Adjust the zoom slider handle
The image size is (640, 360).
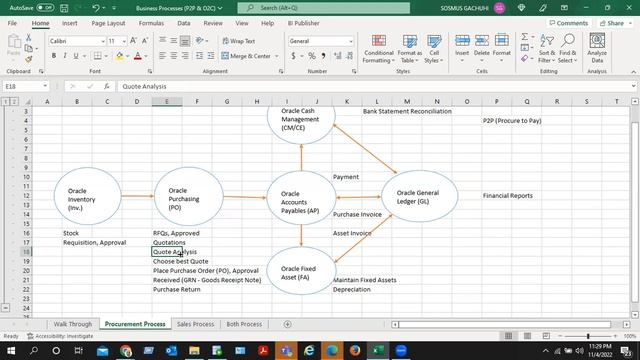point(588,336)
